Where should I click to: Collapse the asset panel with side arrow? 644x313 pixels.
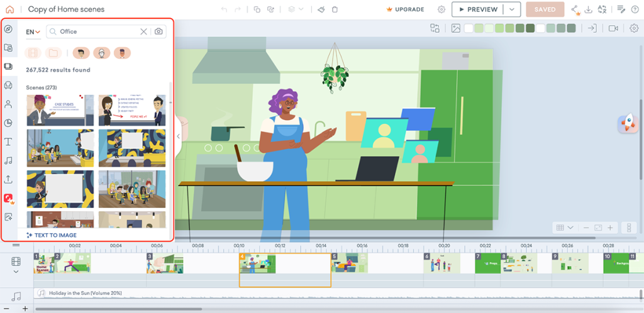178,136
